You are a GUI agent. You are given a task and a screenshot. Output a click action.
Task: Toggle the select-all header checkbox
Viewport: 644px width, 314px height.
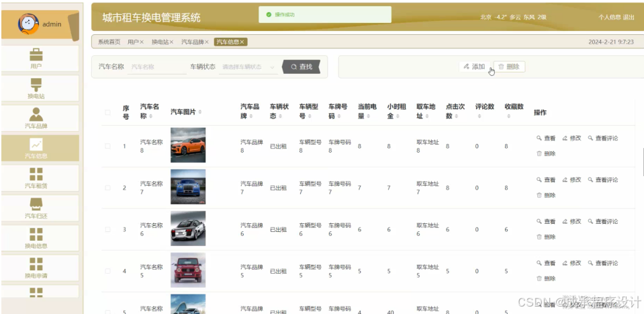pos(107,112)
